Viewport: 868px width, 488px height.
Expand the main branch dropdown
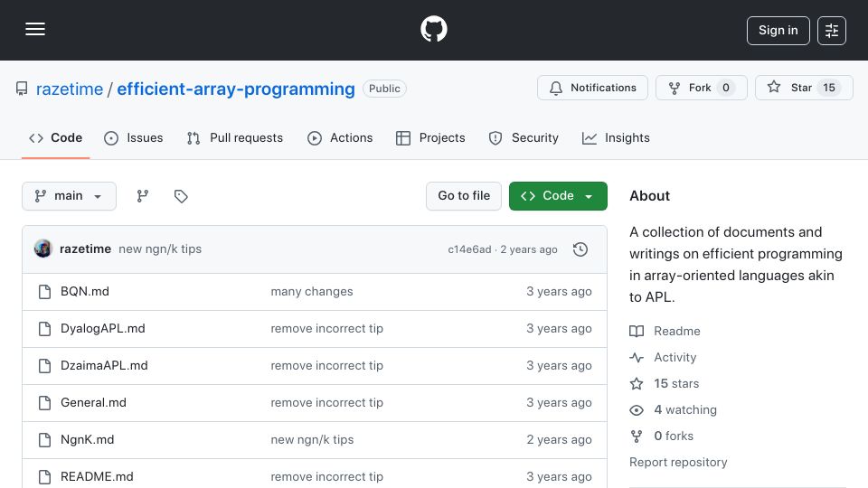coord(70,196)
